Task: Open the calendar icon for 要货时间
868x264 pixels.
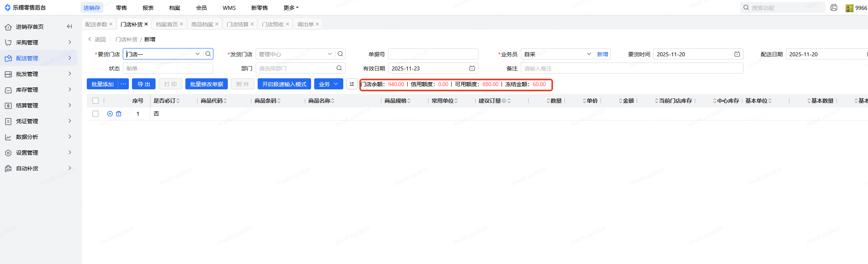Action: [737, 54]
